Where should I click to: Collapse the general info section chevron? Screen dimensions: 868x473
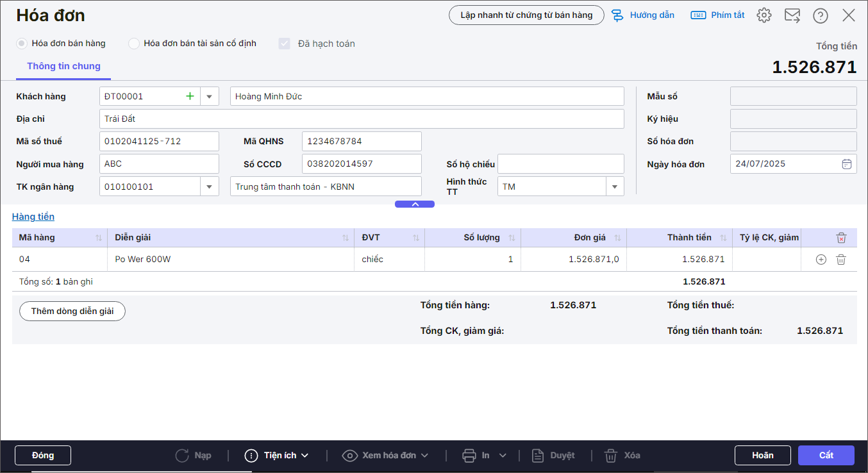[415, 204]
